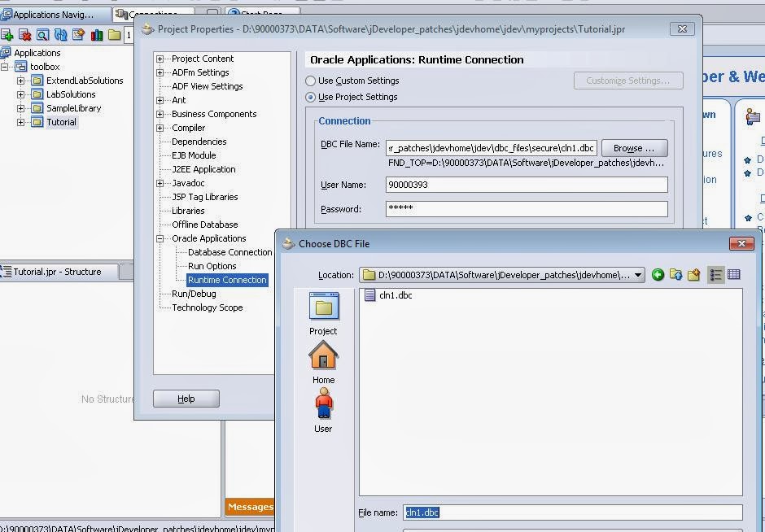Select Run Options tree item
Viewport: 765px width, 532px height.
212,266
